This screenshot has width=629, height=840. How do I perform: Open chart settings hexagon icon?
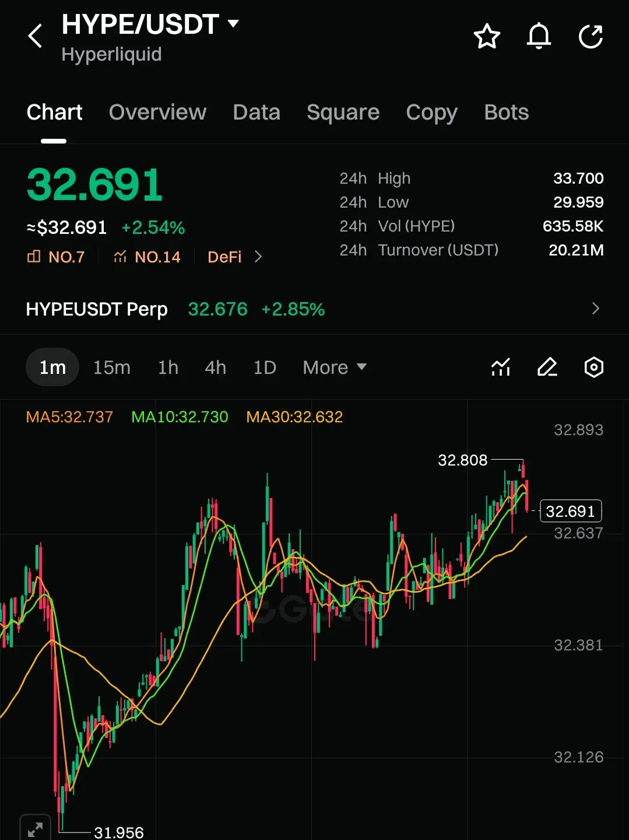coord(593,367)
